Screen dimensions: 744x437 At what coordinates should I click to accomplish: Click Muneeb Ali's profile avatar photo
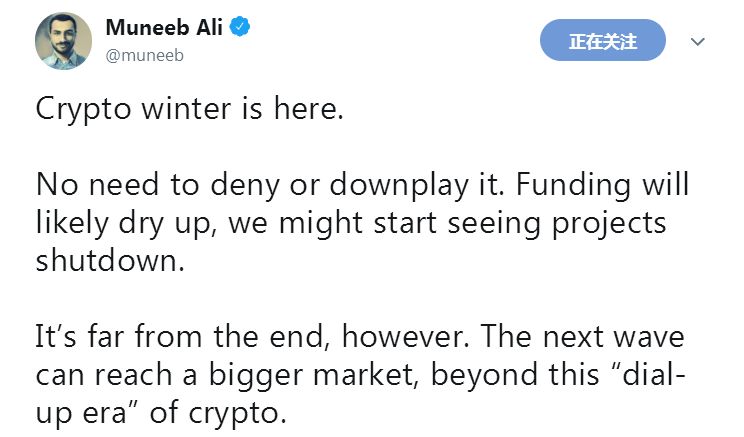(63, 40)
